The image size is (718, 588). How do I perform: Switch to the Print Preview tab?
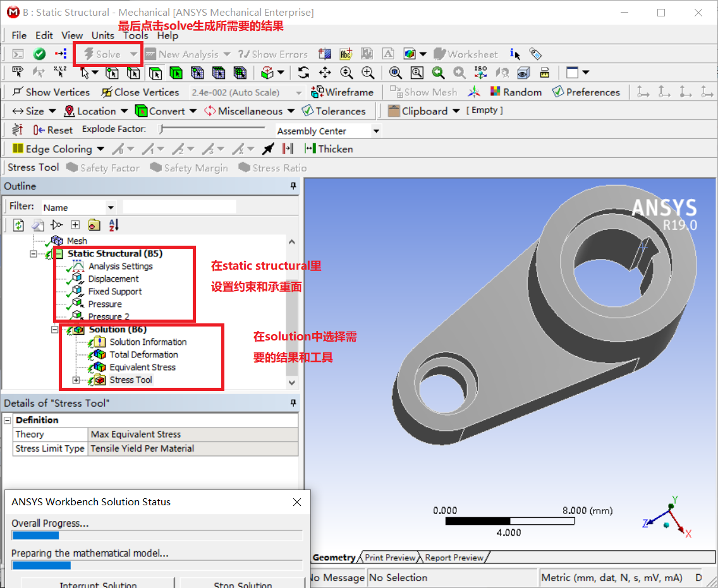[x=390, y=557]
